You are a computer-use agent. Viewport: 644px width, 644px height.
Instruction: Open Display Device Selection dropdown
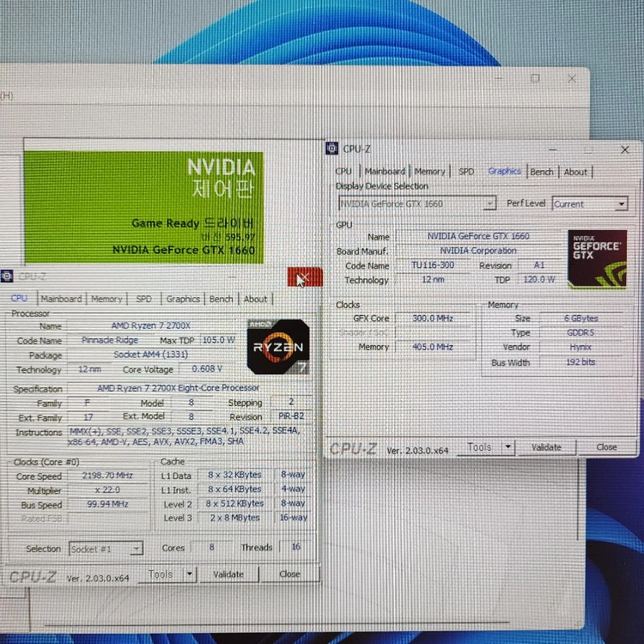[417, 204]
